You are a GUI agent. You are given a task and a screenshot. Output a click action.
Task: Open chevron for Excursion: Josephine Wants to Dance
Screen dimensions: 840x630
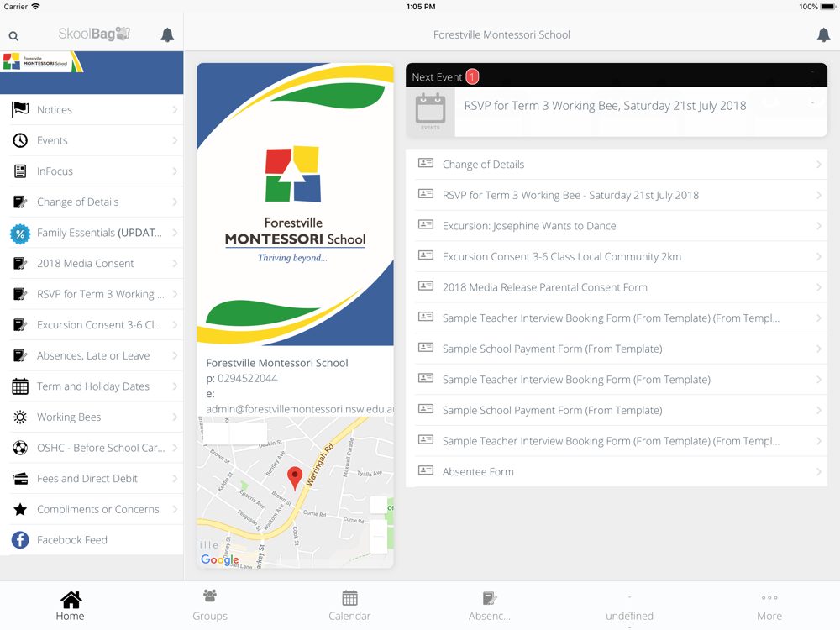[818, 226]
